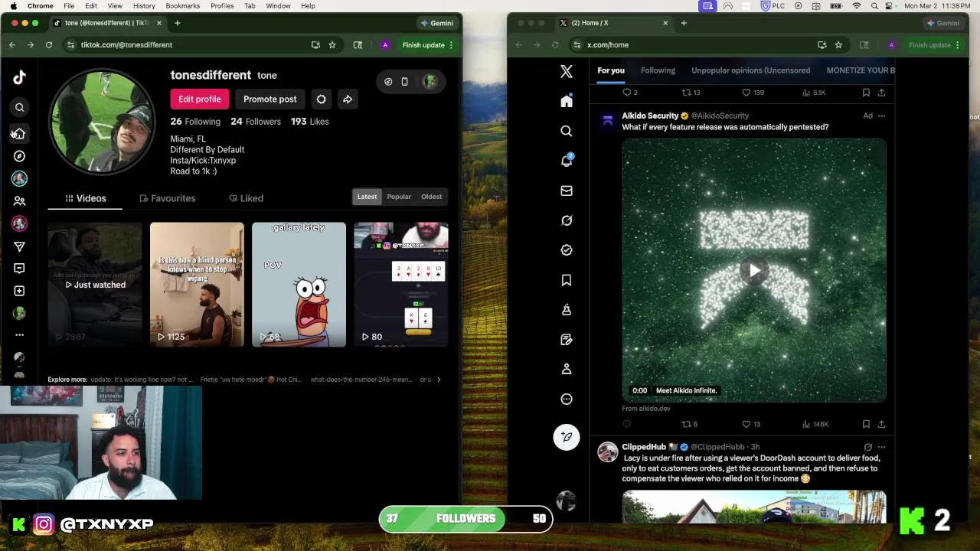The image size is (980, 551).
Task: Click 24 Followers count on TikTok profile
Action: [x=256, y=122]
